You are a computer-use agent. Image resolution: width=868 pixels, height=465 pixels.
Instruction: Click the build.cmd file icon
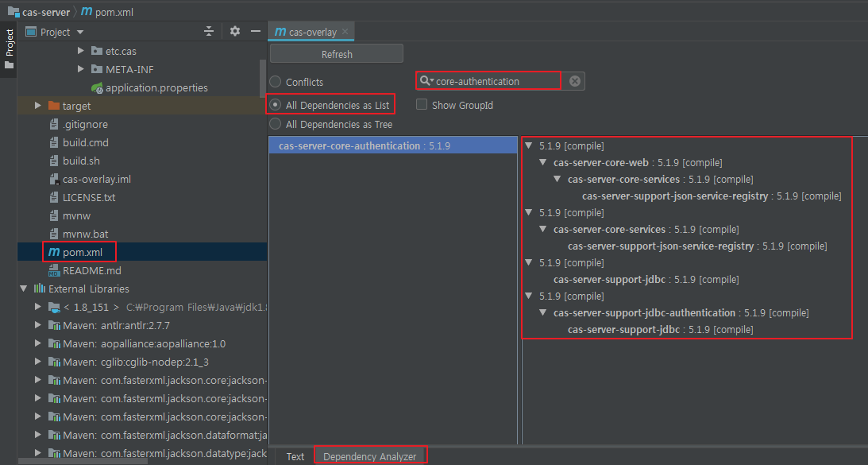pos(54,142)
